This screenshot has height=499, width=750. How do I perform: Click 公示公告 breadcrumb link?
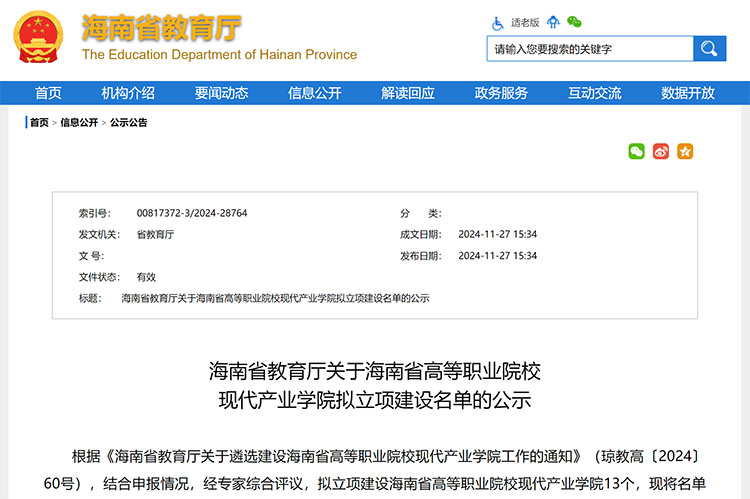[129, 123]
